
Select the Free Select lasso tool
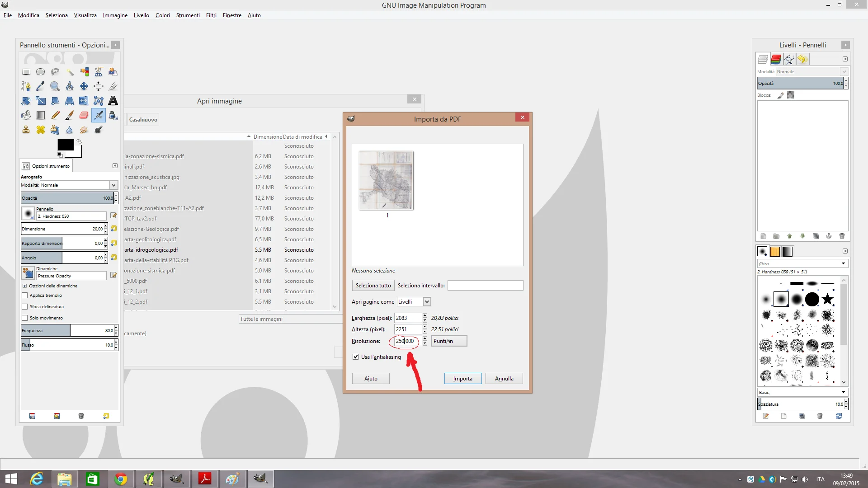pyautogui.click(x=55, y=72)
